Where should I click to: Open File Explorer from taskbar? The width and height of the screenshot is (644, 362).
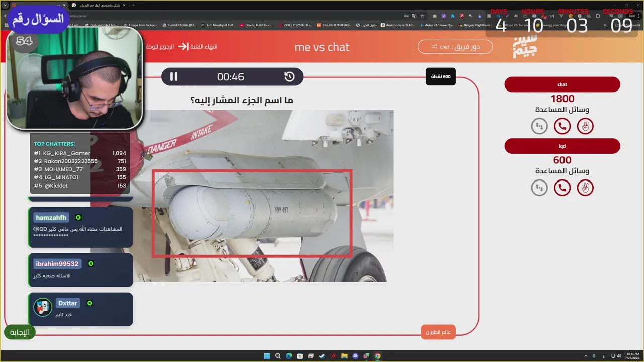click(x=344, y=356)
